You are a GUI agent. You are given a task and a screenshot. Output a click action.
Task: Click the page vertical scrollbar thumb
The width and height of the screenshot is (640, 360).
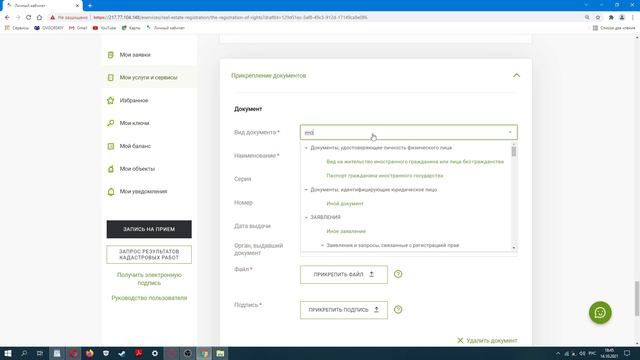(637, 298)
